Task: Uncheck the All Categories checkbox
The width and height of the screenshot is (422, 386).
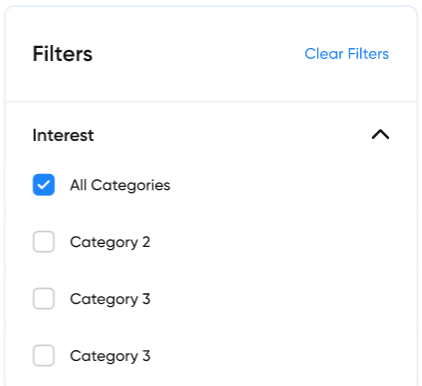Action: pos(44,185)
